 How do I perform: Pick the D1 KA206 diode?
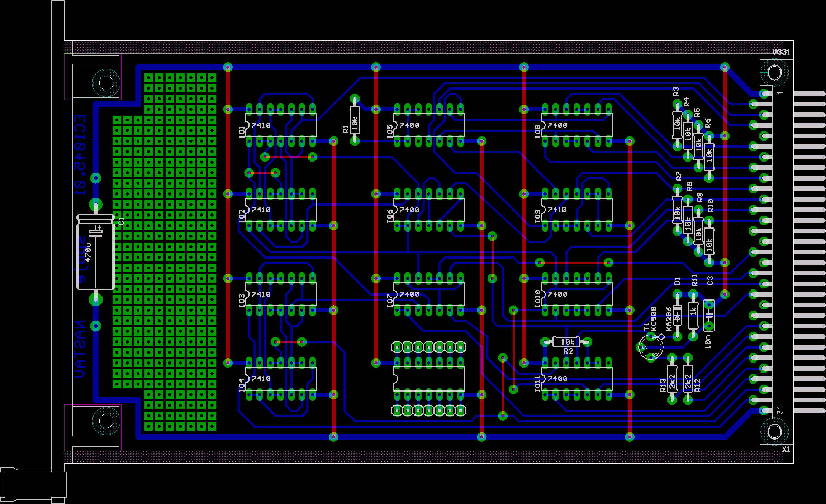click(677, 316)
